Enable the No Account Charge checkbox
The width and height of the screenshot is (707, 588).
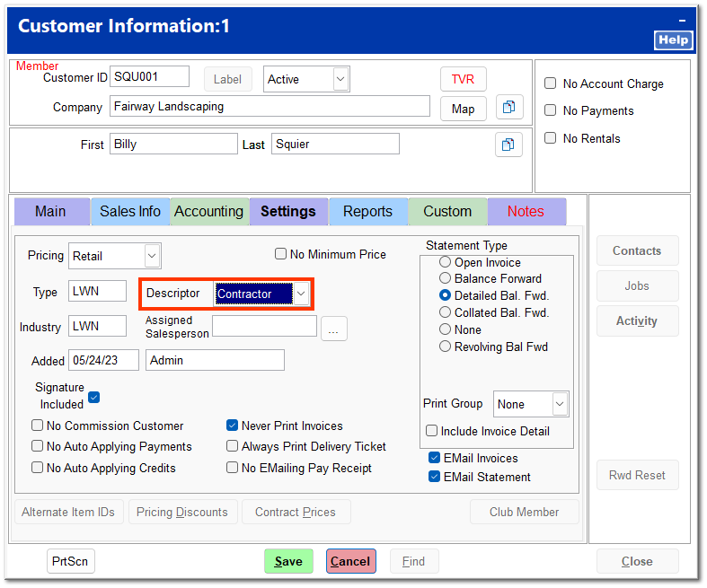(x=551, y=83)
